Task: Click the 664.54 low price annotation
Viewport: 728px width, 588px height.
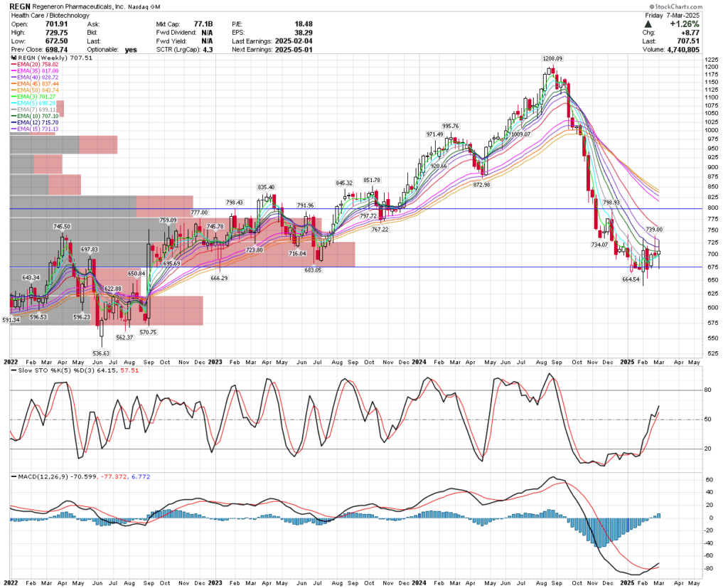Action: [632, 281]
